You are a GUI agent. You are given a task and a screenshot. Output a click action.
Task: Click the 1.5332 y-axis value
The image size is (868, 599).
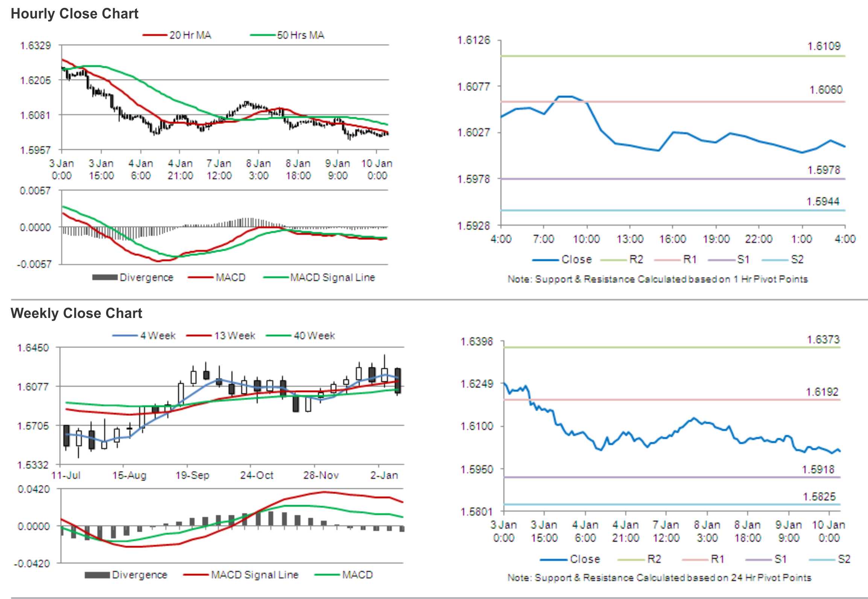click(x=33, y=465)
